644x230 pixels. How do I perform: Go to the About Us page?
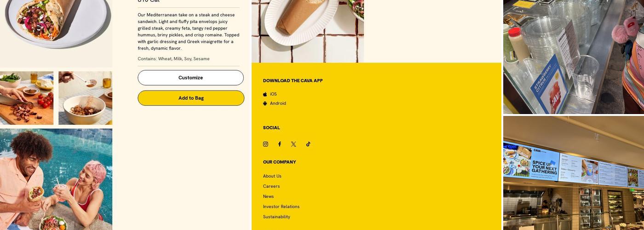tap(272, 176)
